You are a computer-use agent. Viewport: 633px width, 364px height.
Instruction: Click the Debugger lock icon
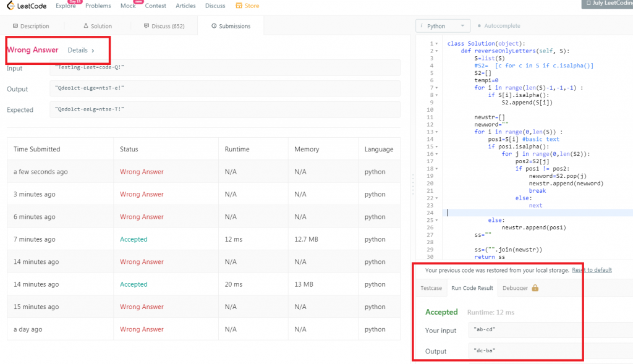click(535, 288)
